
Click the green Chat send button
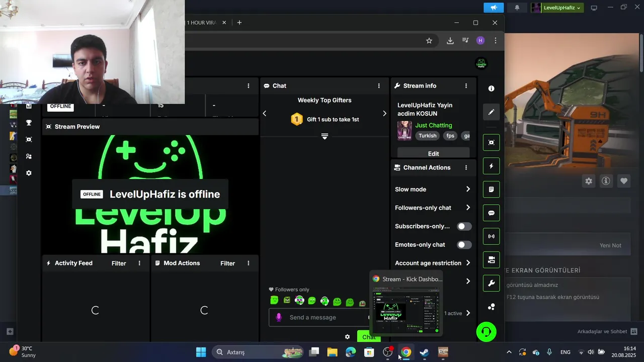tap(369, 337)
